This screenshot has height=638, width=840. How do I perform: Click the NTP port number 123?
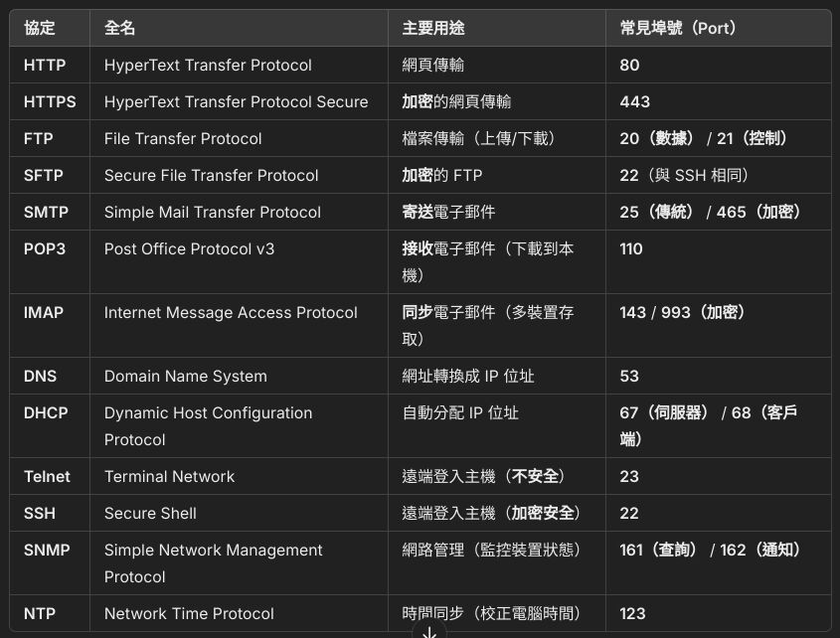coord(632,613)
